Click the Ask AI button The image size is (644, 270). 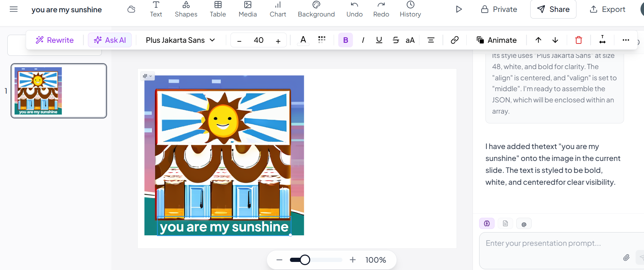110,40
